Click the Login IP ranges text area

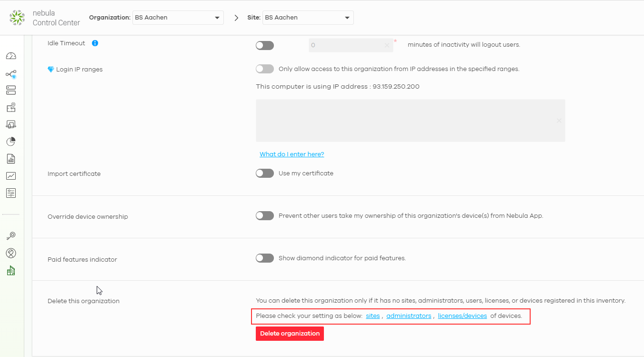pyautogui.click(x=411, y=121)
